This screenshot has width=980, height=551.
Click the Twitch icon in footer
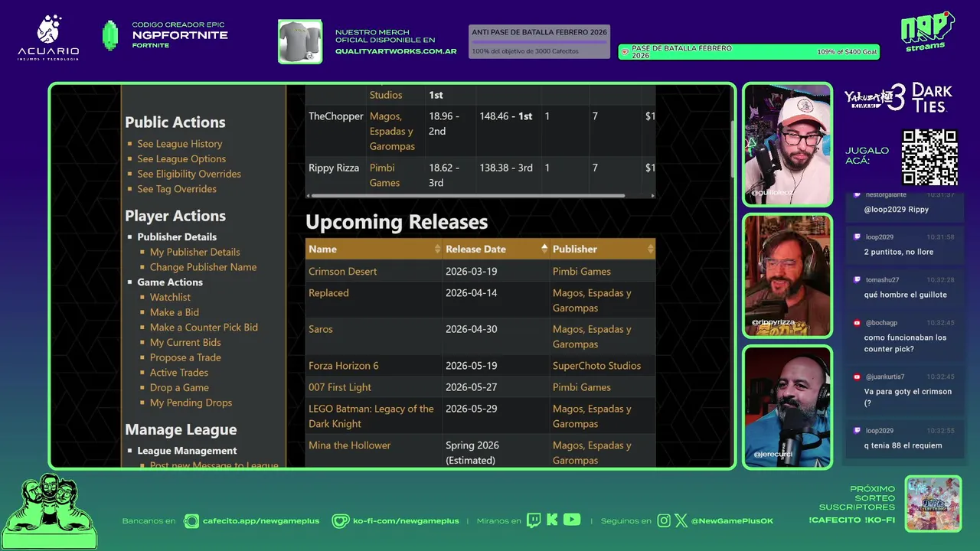(534, 520)
